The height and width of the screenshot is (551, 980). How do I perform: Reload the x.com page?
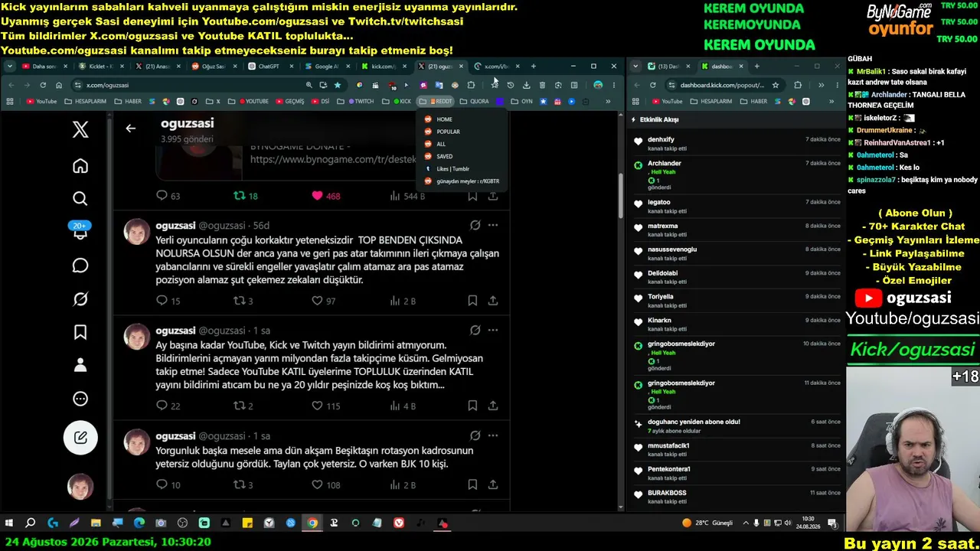[43, 85]
